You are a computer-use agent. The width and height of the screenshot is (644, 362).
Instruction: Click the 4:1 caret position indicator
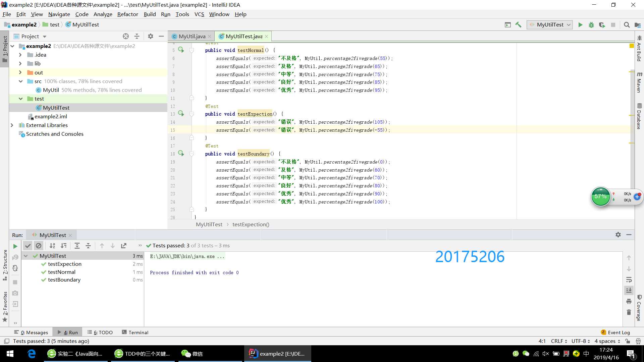click(x=542, y=341)
